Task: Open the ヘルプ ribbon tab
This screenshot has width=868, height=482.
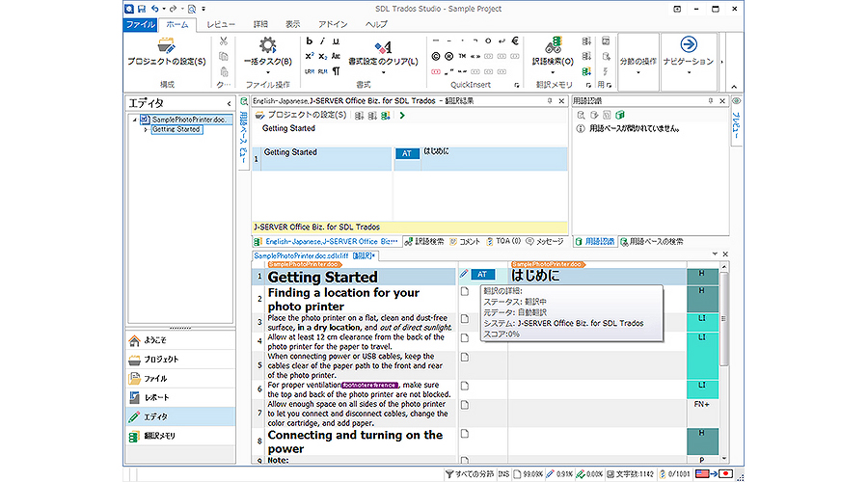Action: tap(376, 24)
